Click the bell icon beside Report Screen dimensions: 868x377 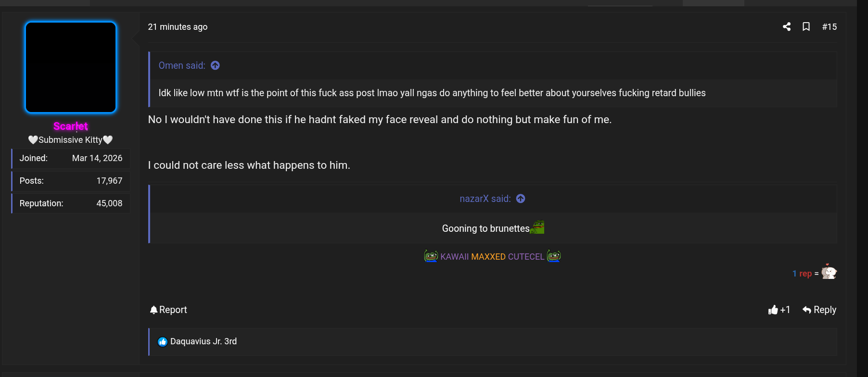coord(153,310)
